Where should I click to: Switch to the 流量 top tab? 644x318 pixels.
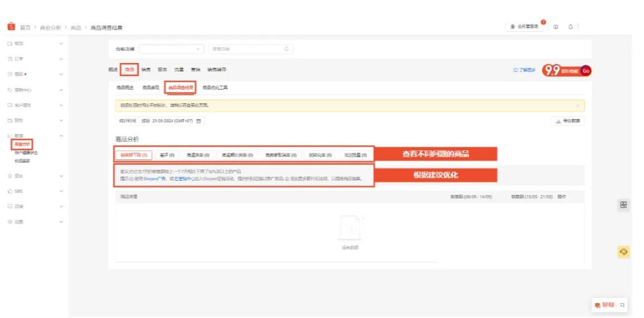pos(179,70)
